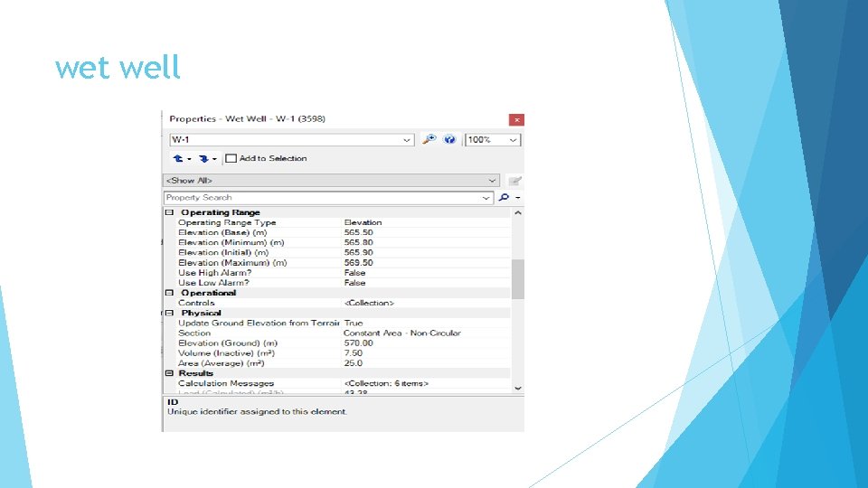Open the dropdown arrow beside the down-arrow icon
Image resolution: width=868 pixels, height=488 pixels.
tap(215, 159)
